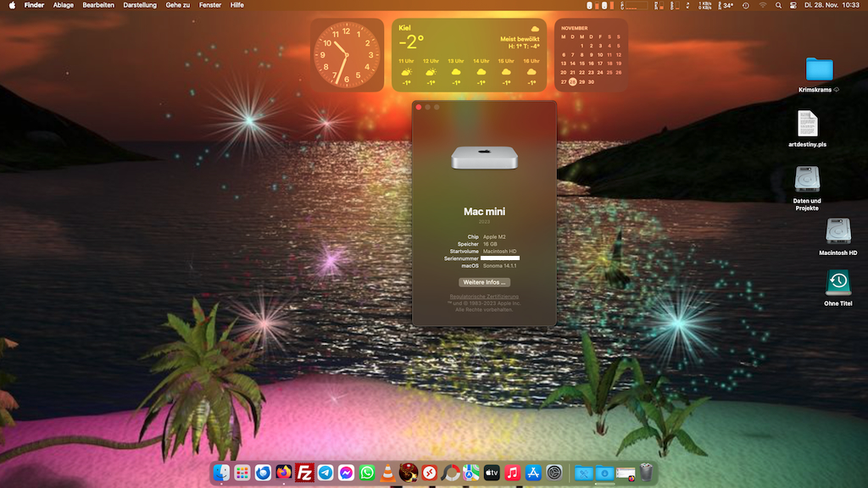Launch FileZilla from the Dock
The width and height of the screenshot is (868, 488).
(x=305, y=473)
